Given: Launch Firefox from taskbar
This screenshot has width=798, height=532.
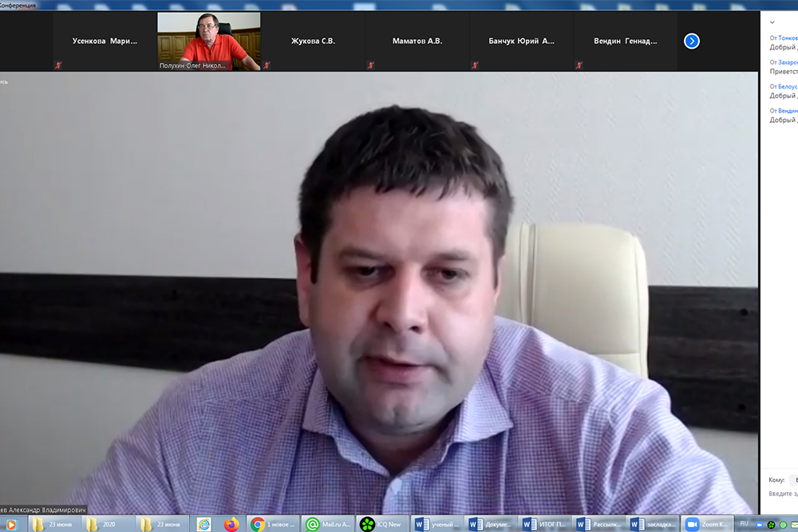Looking at the screenshot, I should point(231,524).
